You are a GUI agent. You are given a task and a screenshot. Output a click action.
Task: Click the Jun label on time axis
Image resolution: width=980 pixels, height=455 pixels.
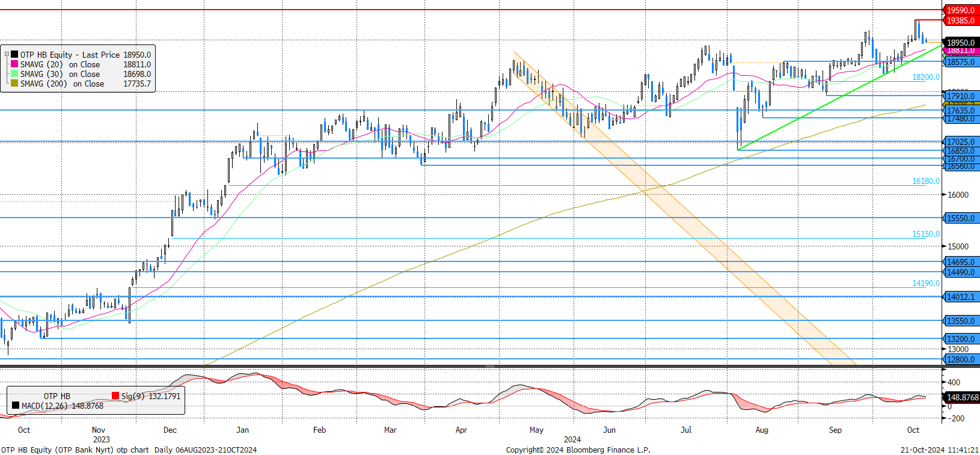pyautogui.click(x=610, y=430)
